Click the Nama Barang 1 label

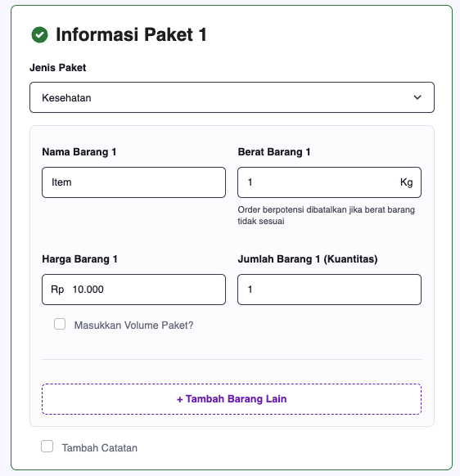coord(79,152)
